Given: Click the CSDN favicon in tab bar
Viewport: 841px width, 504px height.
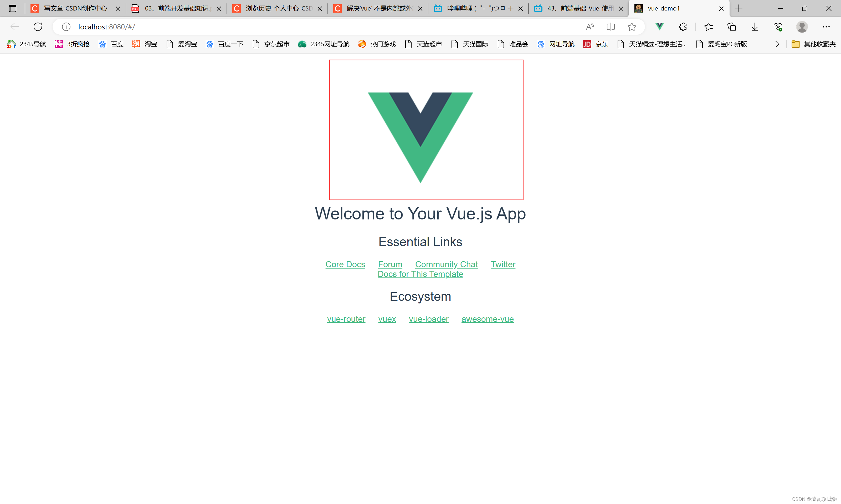Looking at the screenshot, I should 34,8.
